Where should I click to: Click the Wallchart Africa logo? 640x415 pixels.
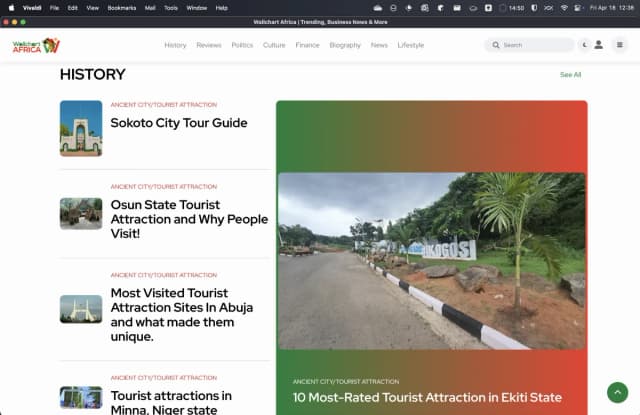pyautogui.click(x=37, y=45)
